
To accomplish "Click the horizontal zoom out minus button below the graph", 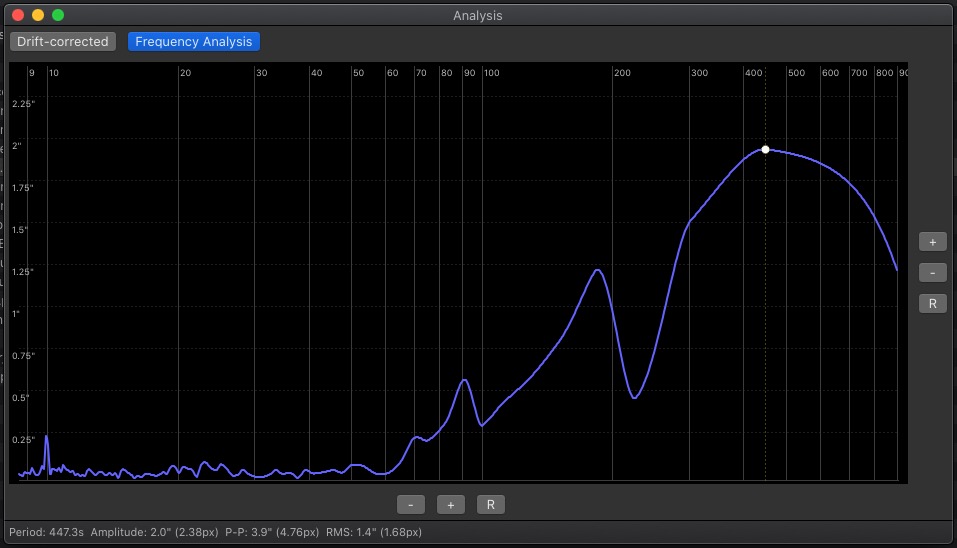I will [x=411, y=505].
